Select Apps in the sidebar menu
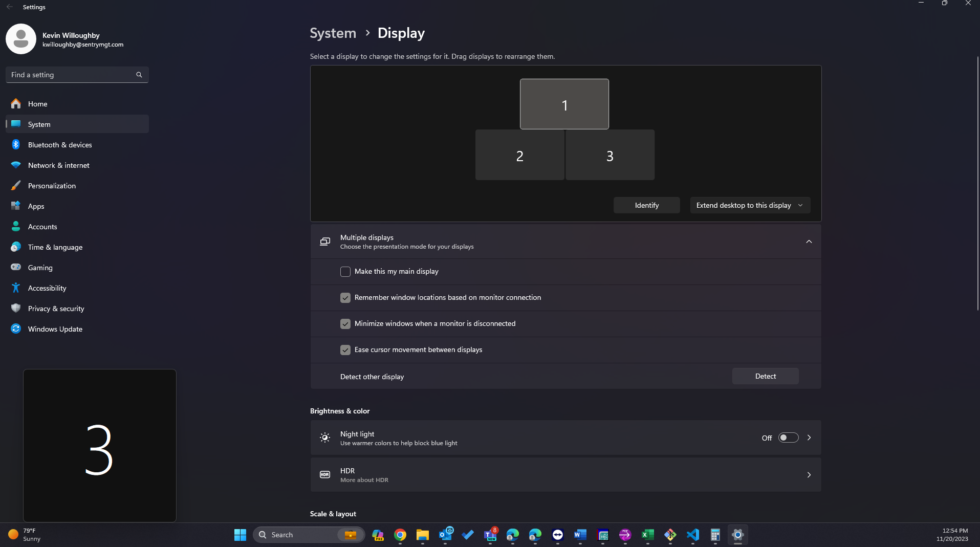The height and width of the screenshot is (547, 980). pos(35,206)
